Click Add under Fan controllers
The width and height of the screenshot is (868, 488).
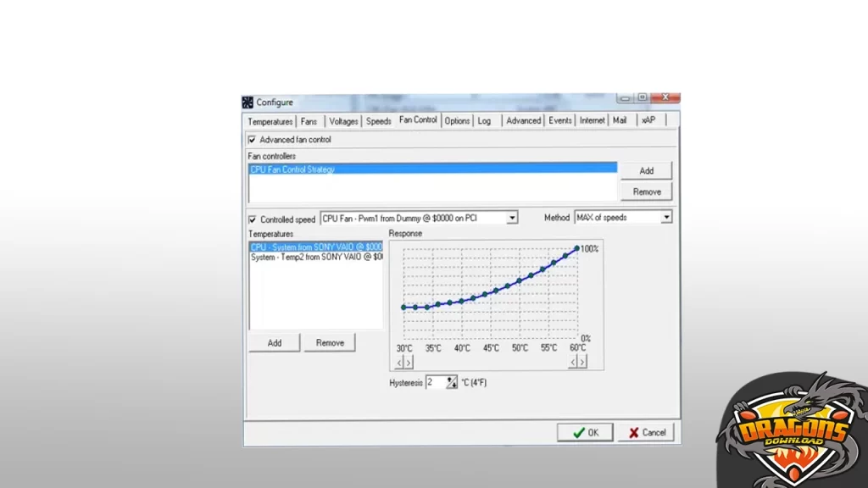[647, 170]
